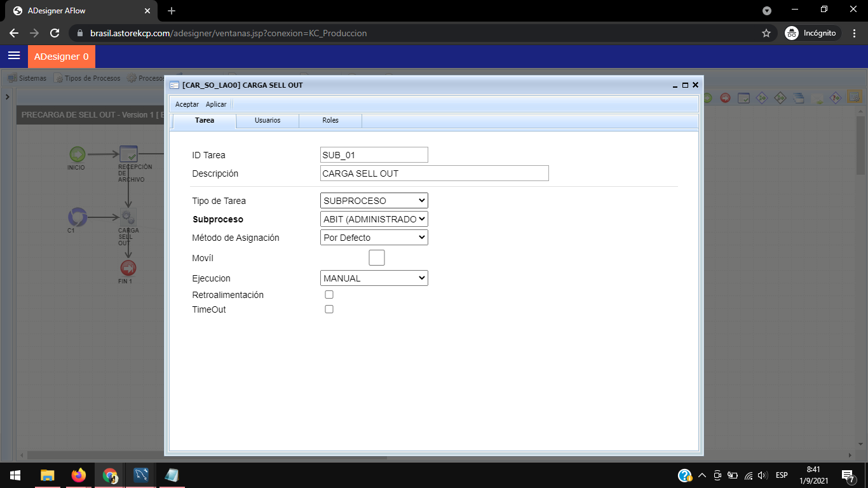Click the highlighted properties gear icon in toolbar
Screen dimensions: 868x488
point(854,98)
